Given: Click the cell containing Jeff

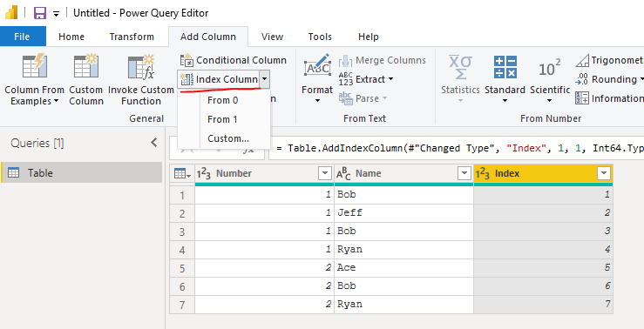Looking at the screenshot, I should tap(403, 213).
